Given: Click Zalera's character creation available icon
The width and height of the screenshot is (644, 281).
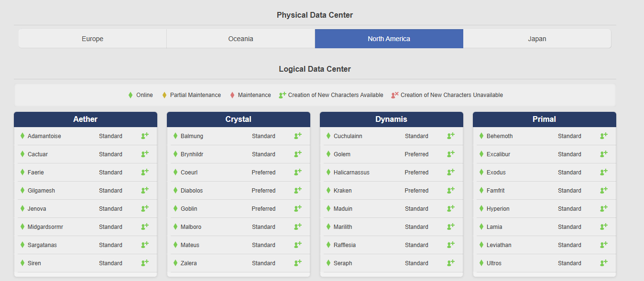Looking at the screenshot, I should tap(298, 263).
